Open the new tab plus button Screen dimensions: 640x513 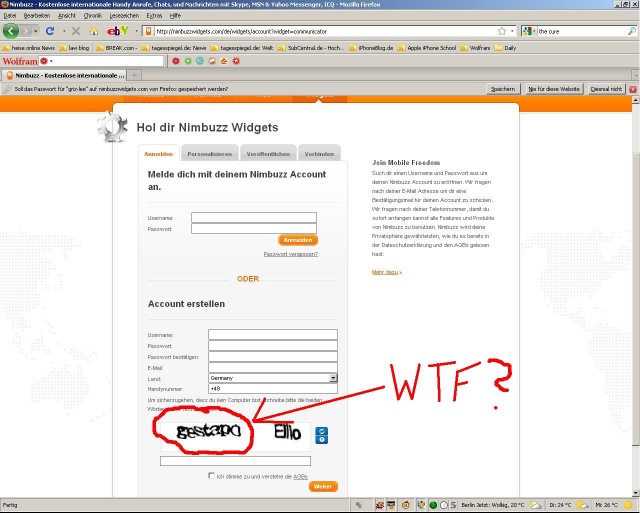point(135,76)
